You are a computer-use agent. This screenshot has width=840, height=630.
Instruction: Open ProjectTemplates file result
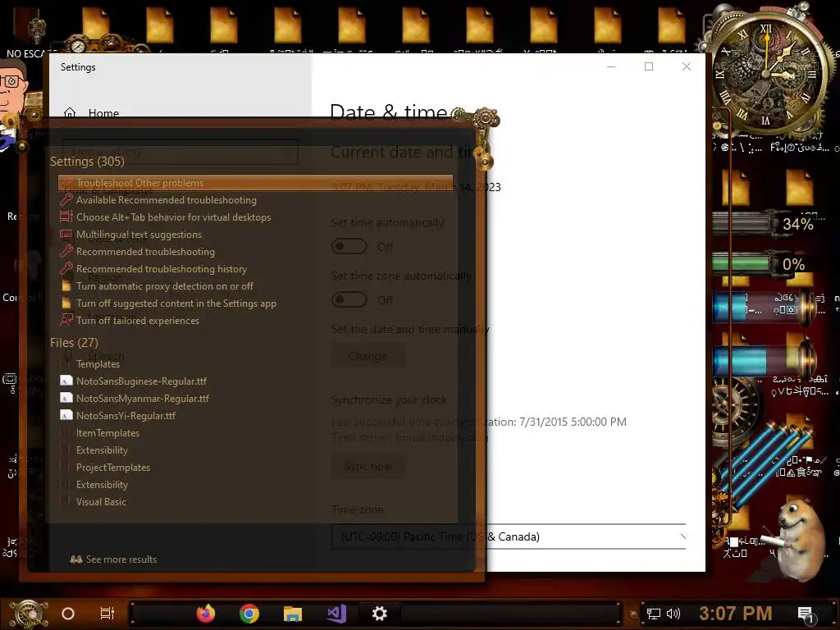(113, 467)
